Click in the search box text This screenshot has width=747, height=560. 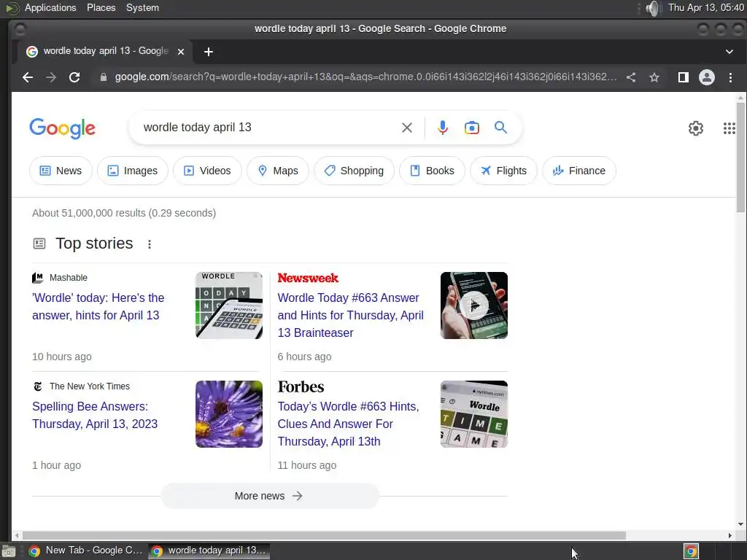click(197, 128)
